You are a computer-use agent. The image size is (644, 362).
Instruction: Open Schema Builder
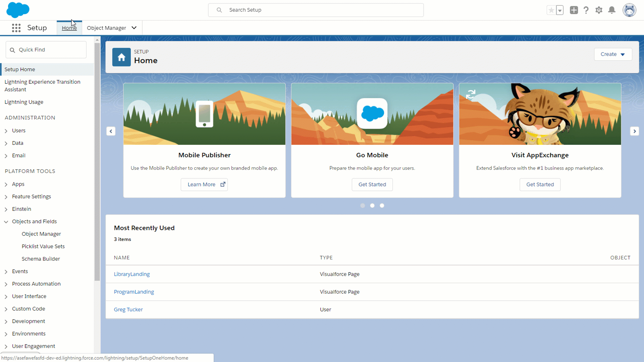click(x=41, y=259)
